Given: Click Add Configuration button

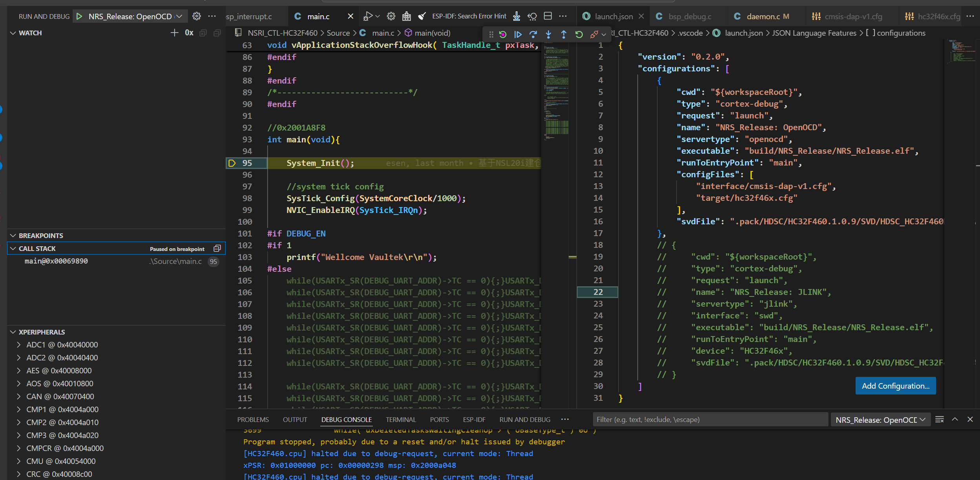Looking at the screenshot, I should [896, 386].
